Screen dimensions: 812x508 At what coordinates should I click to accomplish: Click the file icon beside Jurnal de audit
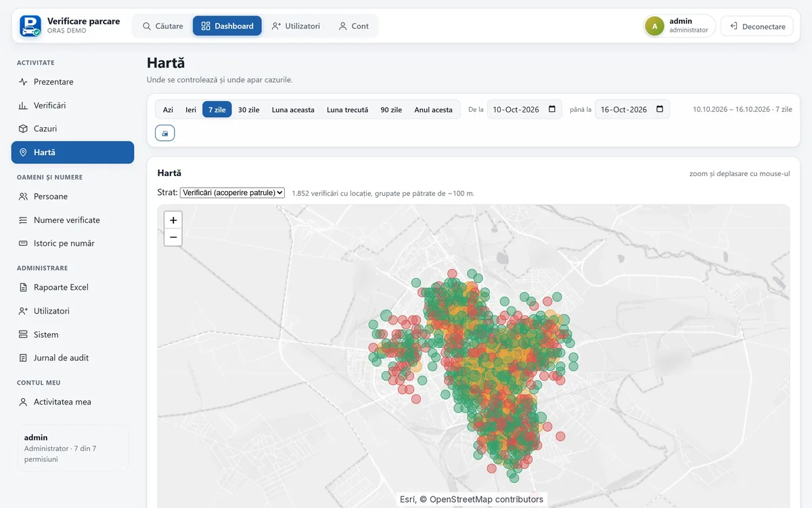[23, 358]
